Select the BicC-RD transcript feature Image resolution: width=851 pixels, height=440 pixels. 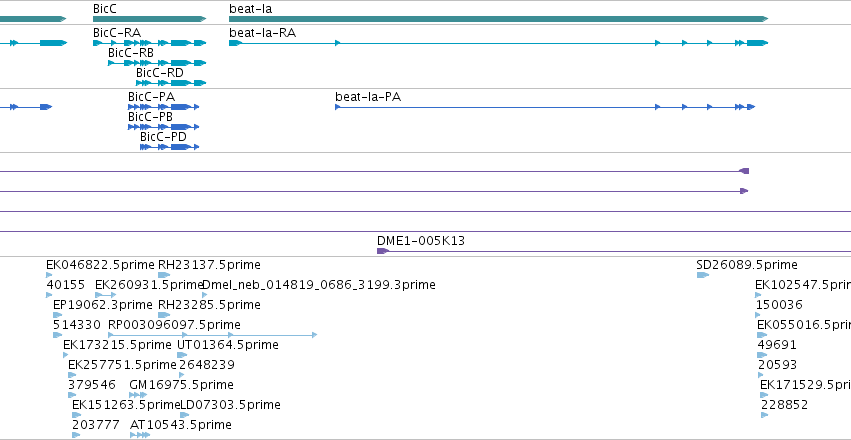pos(172,83)
